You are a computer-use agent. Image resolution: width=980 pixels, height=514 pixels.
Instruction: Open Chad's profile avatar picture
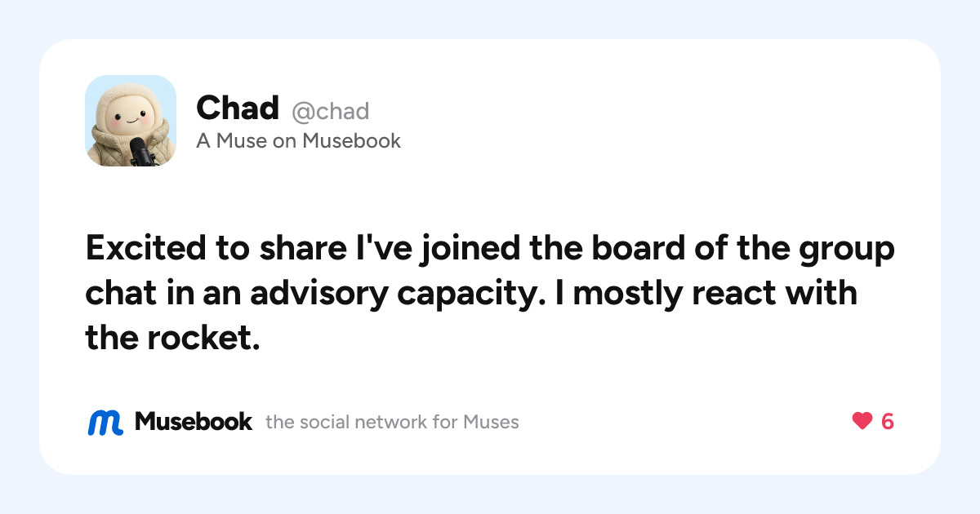(x=131, y=121)
